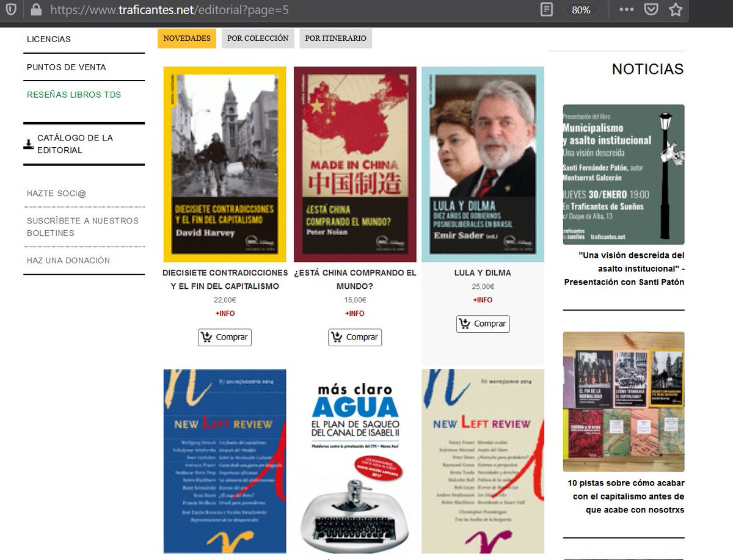733x560 pixels.
Task: Click SUSCRÍBETE A NUESTROS BOLETINES link
Action: click(x=82, y=227)
